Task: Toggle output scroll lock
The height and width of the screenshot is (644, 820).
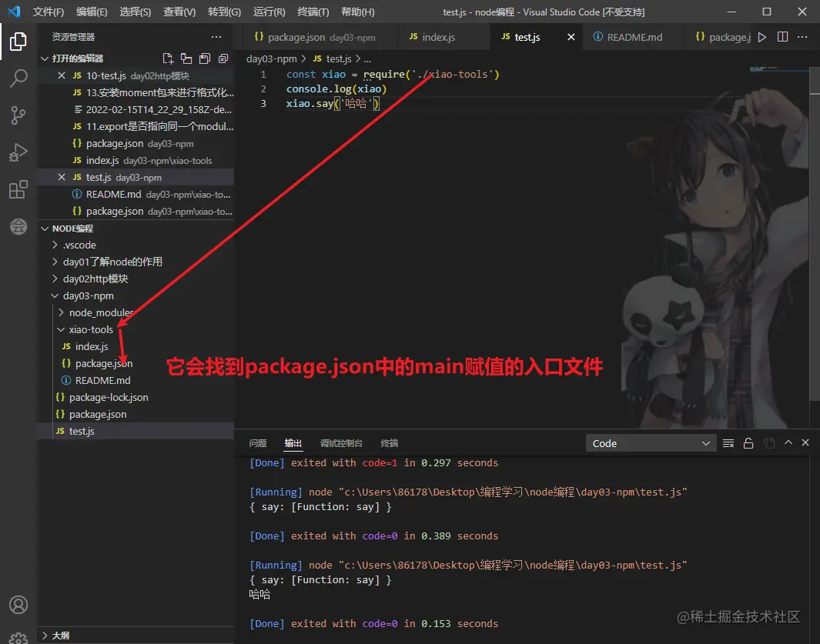Action: (x=748, y=443)
